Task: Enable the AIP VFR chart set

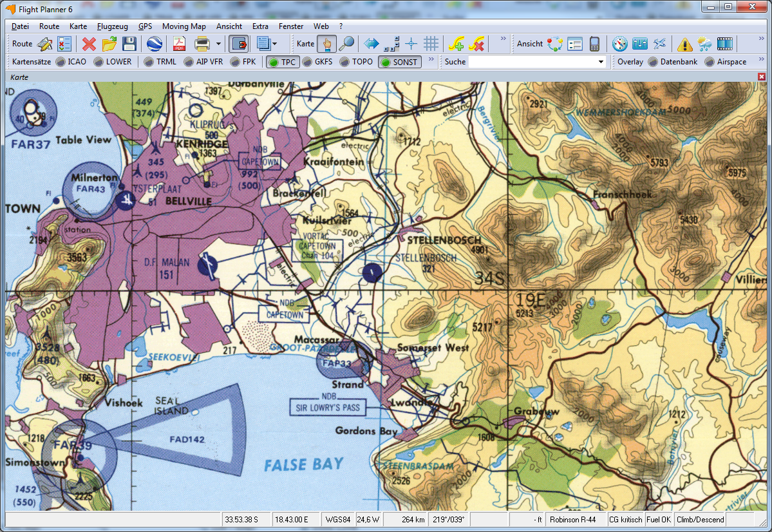Action: (203, 62)
